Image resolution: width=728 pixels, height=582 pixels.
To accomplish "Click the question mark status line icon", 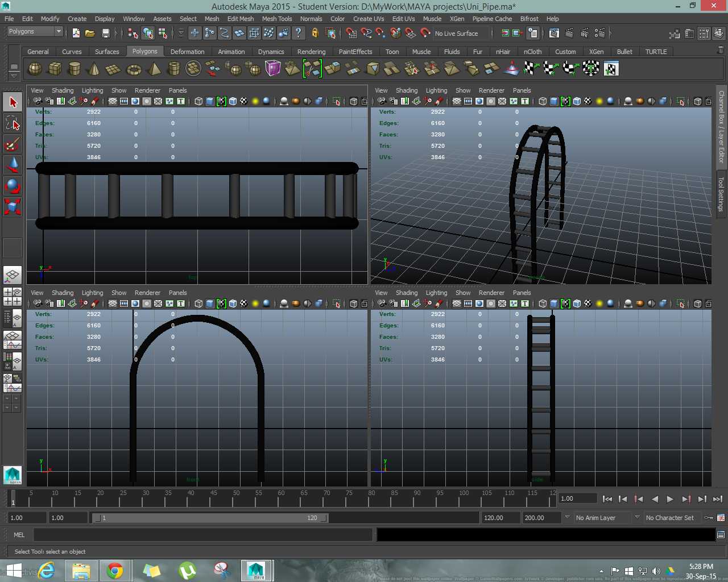I will [x=298, y=33].
